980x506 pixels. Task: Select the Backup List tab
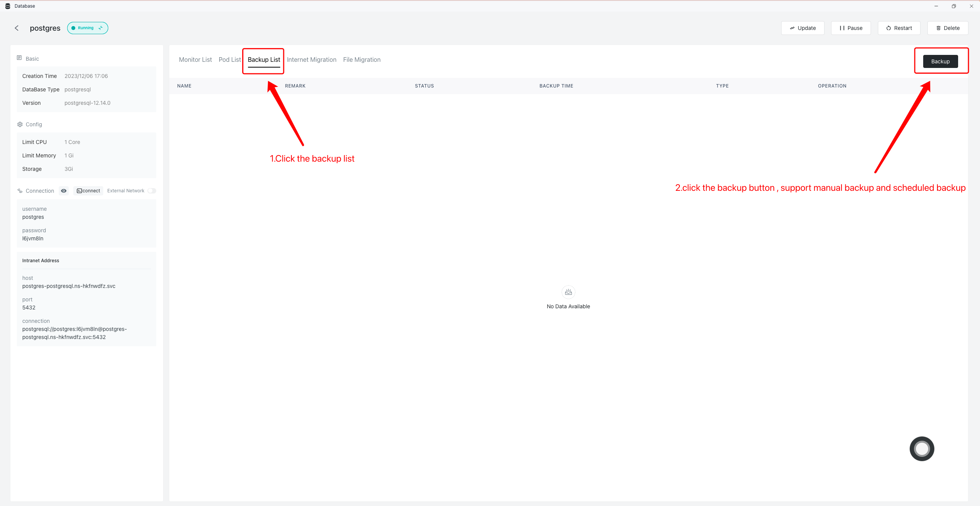(x=264, y=60)
